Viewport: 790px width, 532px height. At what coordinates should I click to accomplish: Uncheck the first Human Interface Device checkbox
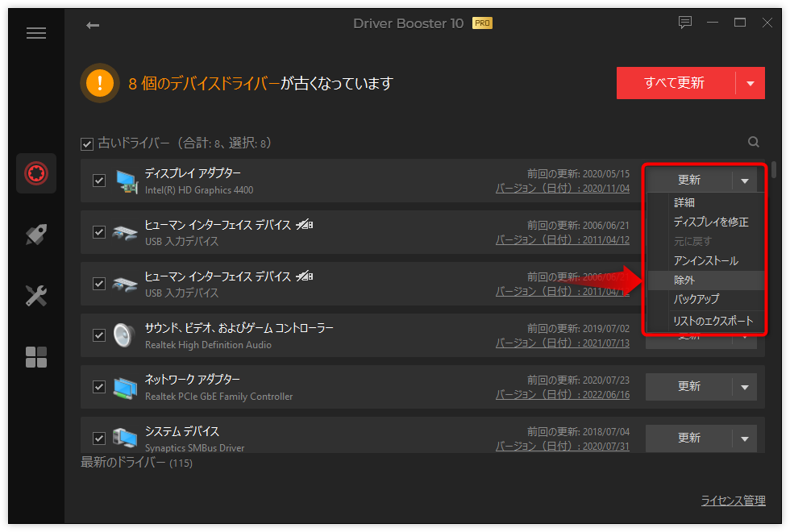pos(99,232)
